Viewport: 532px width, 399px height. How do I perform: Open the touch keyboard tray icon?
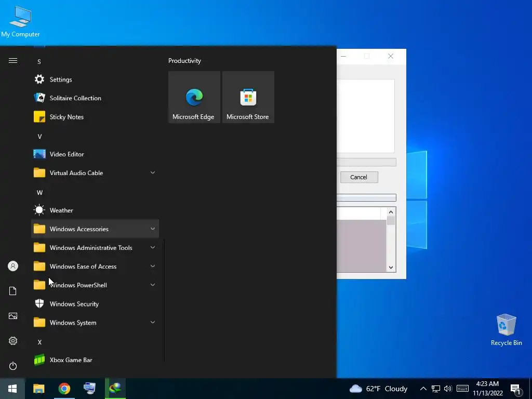tap(462, 389)
